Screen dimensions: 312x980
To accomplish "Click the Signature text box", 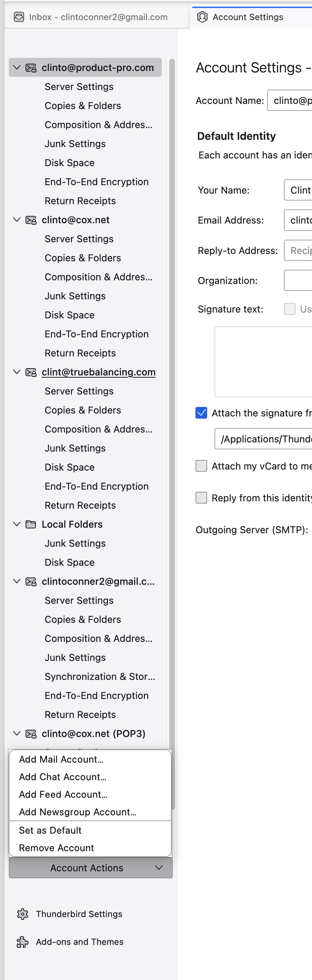I will 263,362.
